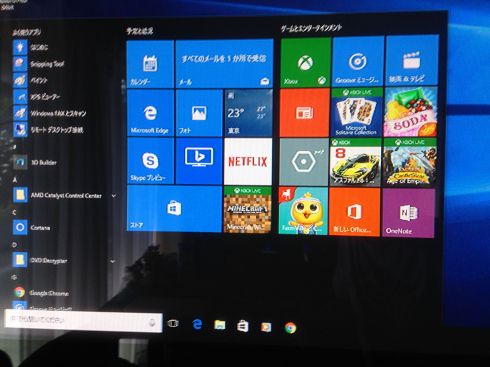The width and height of the screenshot is (490, 367).
Task: Open 3D Builder from app list
Action: click(x=35, y=163)
